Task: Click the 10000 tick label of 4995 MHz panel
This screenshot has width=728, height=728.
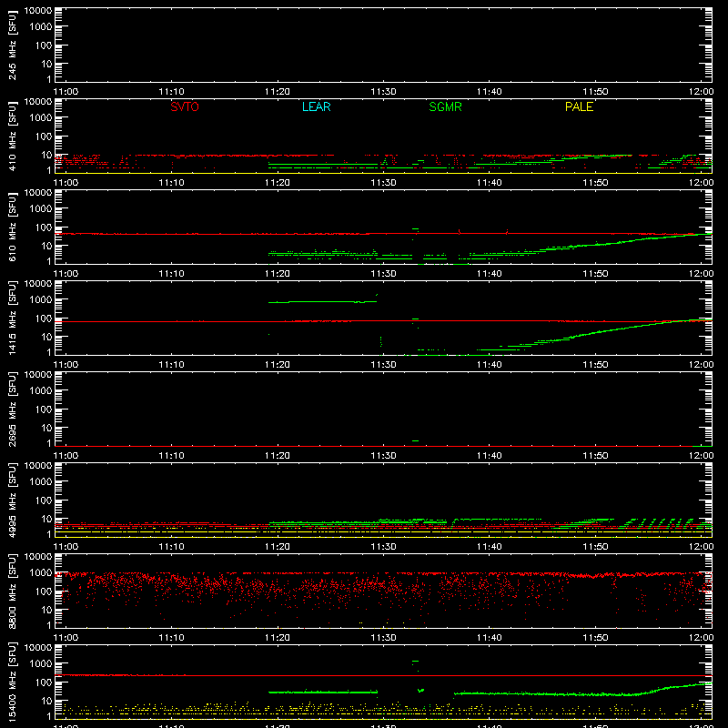Action: pyautogui.click(x=37, y=466)
